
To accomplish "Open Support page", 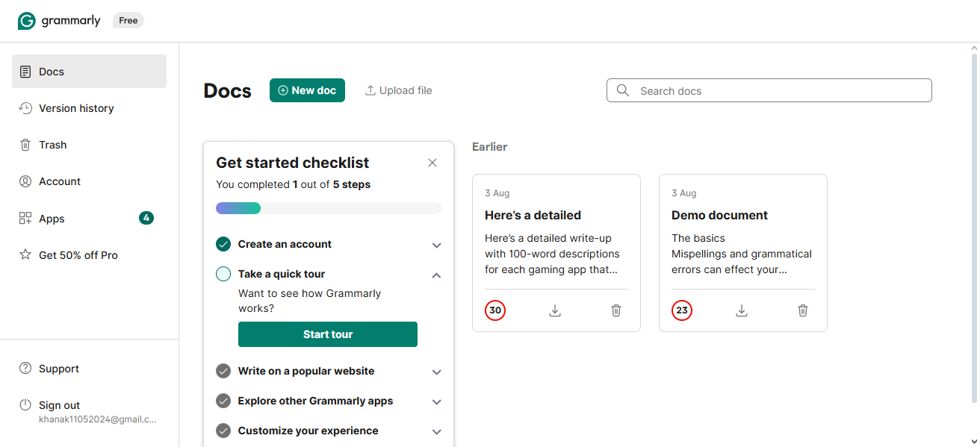I will (x=89, y=368).
